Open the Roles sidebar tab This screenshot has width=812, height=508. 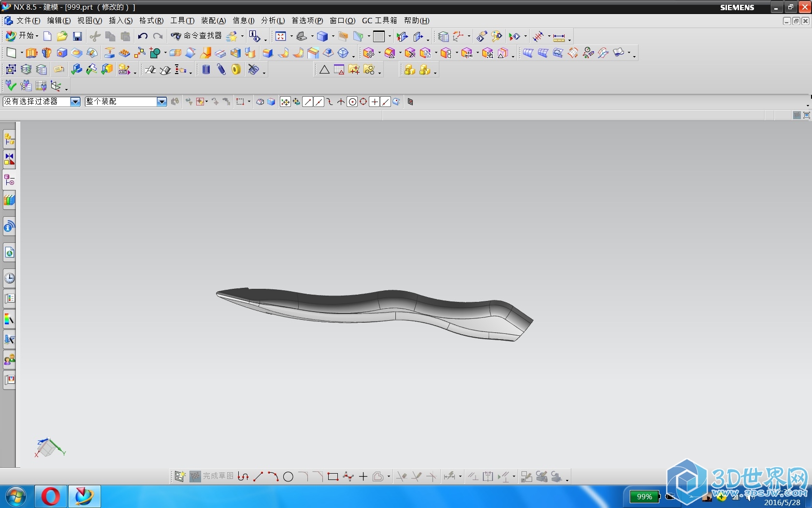coord(9,359)
